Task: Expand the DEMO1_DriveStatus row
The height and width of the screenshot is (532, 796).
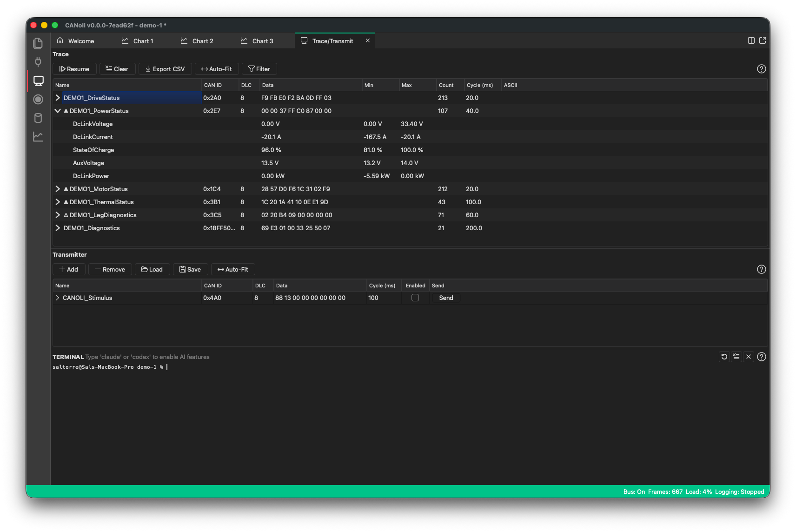Action: (x=58, y=98)
